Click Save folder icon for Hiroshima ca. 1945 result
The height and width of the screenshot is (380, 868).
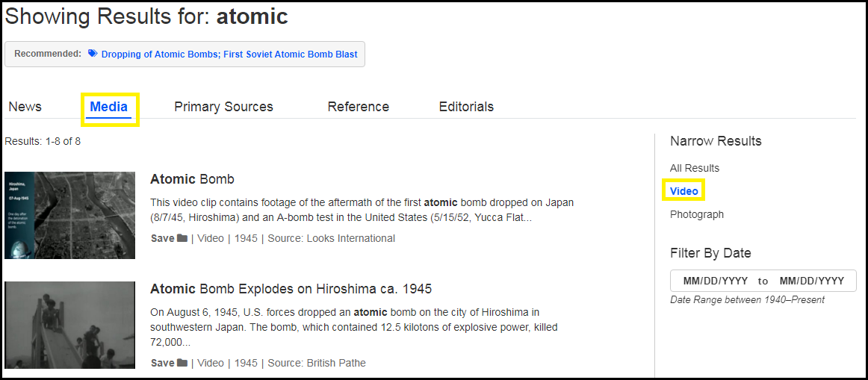click(x=182, y=364)
